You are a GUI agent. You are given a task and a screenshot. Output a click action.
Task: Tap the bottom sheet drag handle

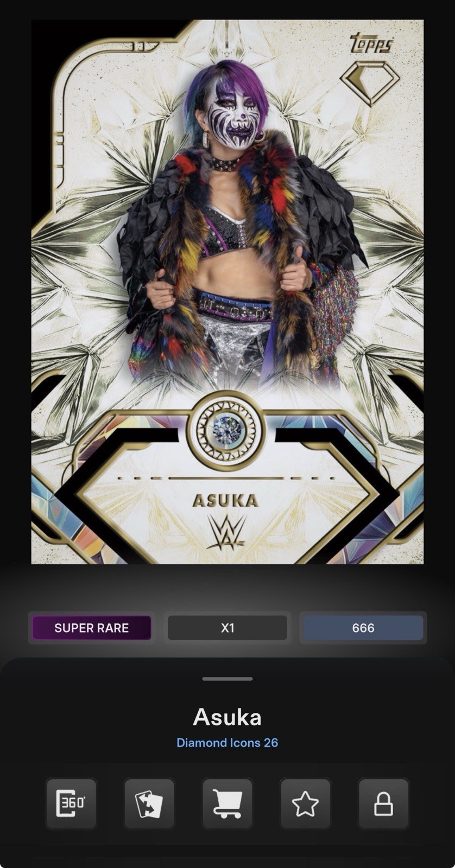pos(227,679)
